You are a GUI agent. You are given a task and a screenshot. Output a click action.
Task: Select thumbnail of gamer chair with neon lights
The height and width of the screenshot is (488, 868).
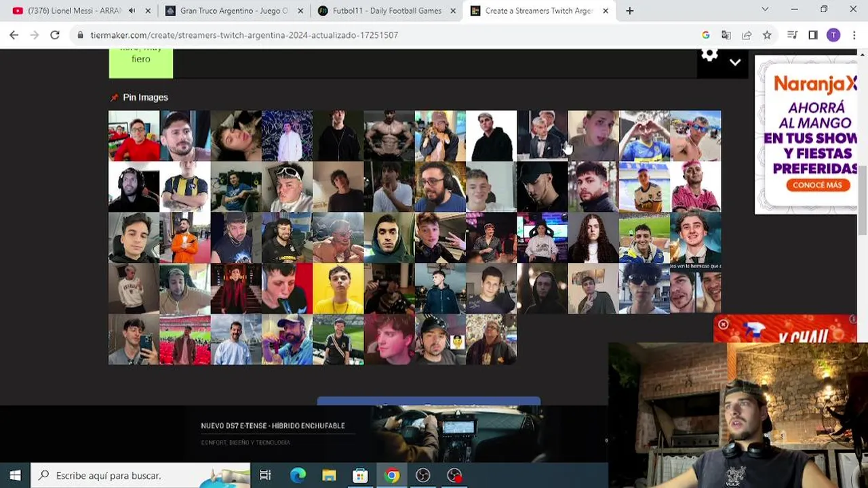coord(542,238)
